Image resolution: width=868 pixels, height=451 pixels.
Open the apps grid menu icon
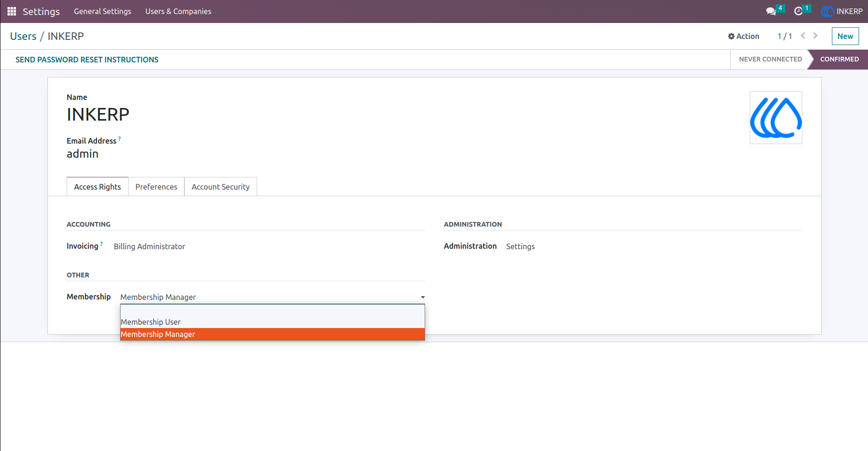pyautogui.click(x=12, y=11)
